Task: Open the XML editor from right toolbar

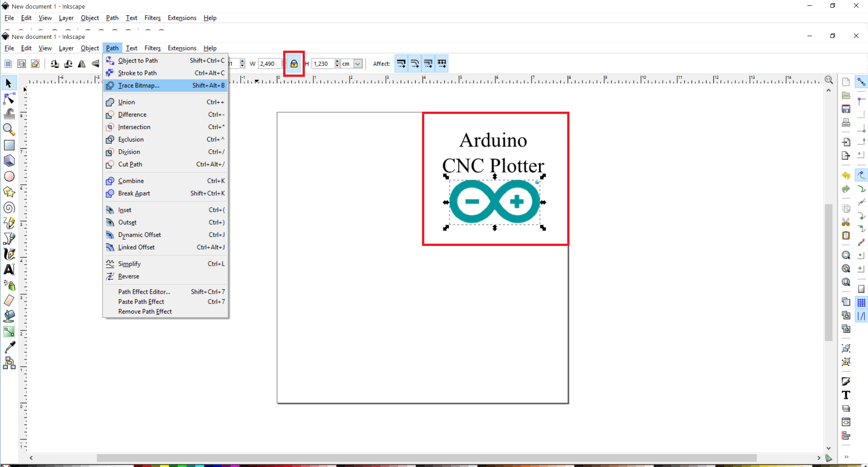Action: click(x=846, y=422)
